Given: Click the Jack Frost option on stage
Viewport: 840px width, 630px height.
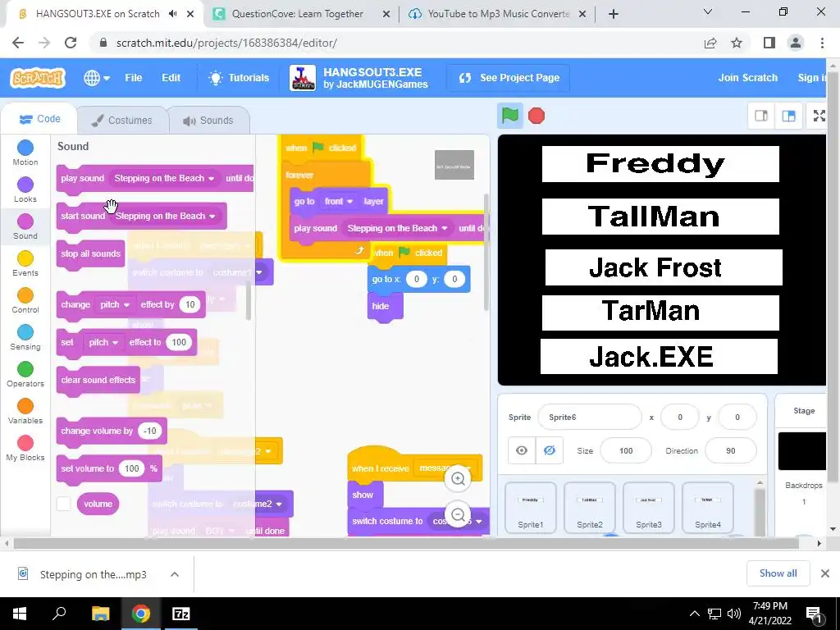Looking at the screenshot, I should coord(663,267).
